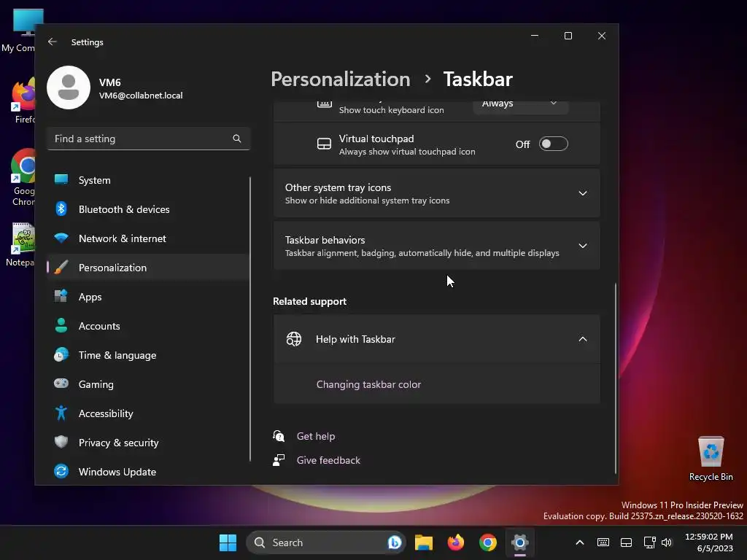Expand the Taskbar behaviors section
747x560 pixels.
pos(436,246)
